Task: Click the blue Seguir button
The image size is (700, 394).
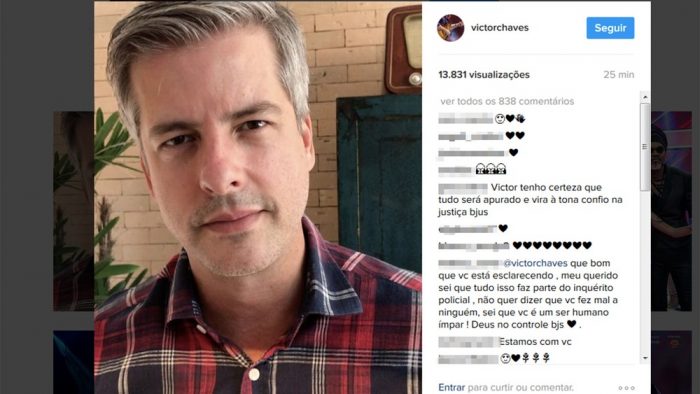Action: [610, 28]
